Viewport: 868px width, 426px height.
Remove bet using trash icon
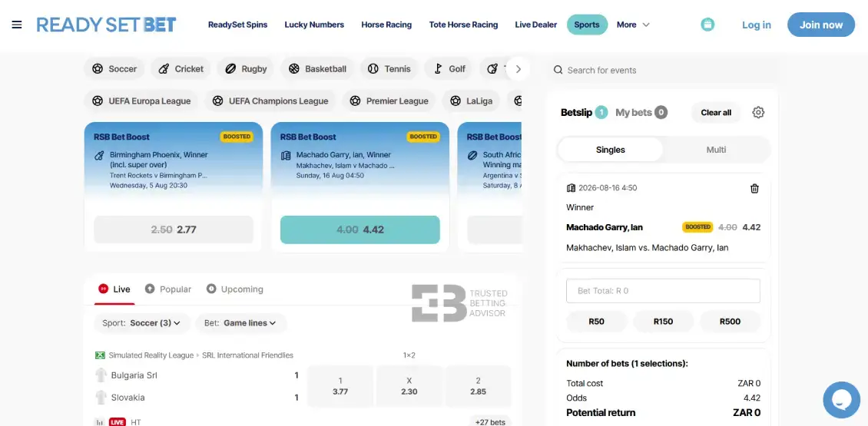(754, 189)
